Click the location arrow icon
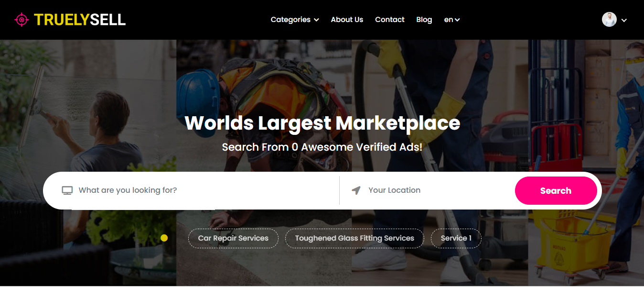 point(356,190)
